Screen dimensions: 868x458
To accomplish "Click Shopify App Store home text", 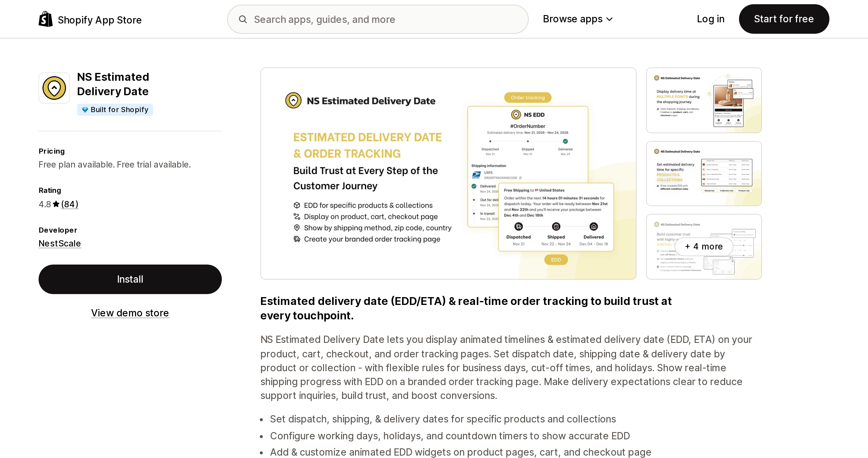I will [100, 20].
